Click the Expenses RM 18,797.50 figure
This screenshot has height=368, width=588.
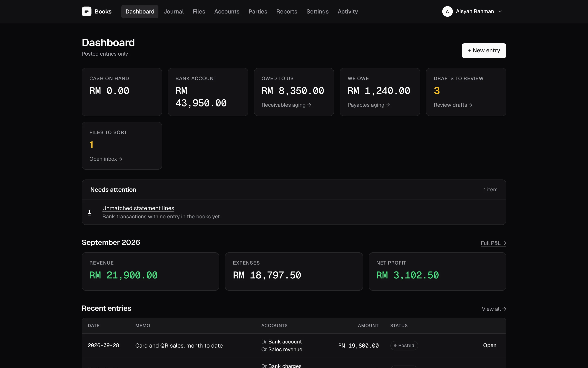tap(267, 275)
